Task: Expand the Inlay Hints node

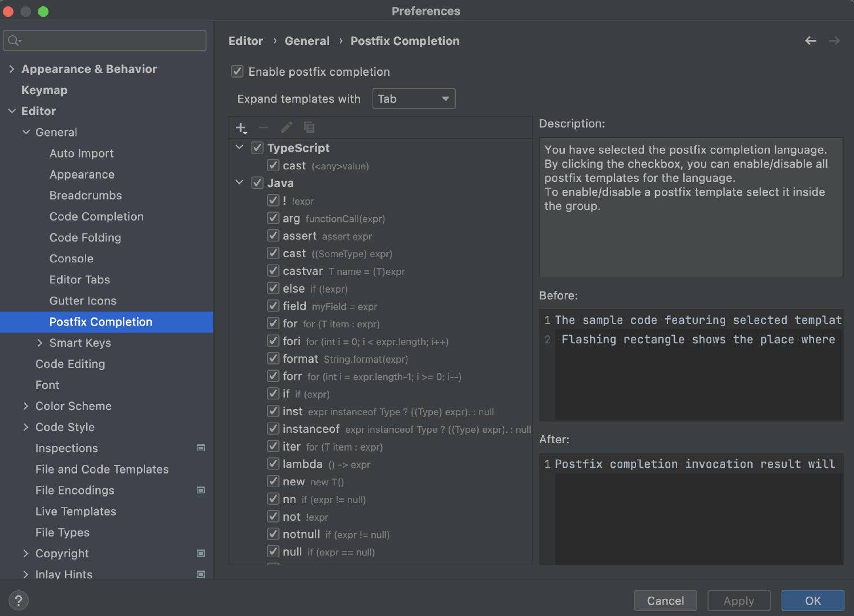Action: pos(26,574)
